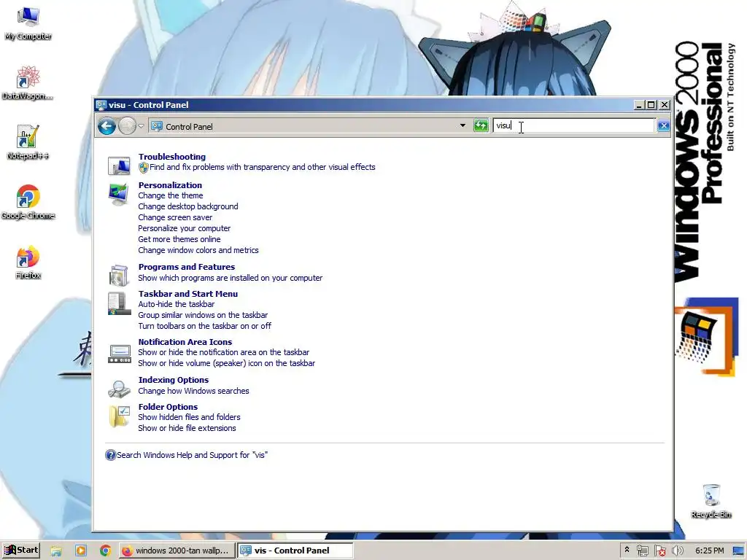Open Show or hide volume speaker icon link

(x=227, y=363)
